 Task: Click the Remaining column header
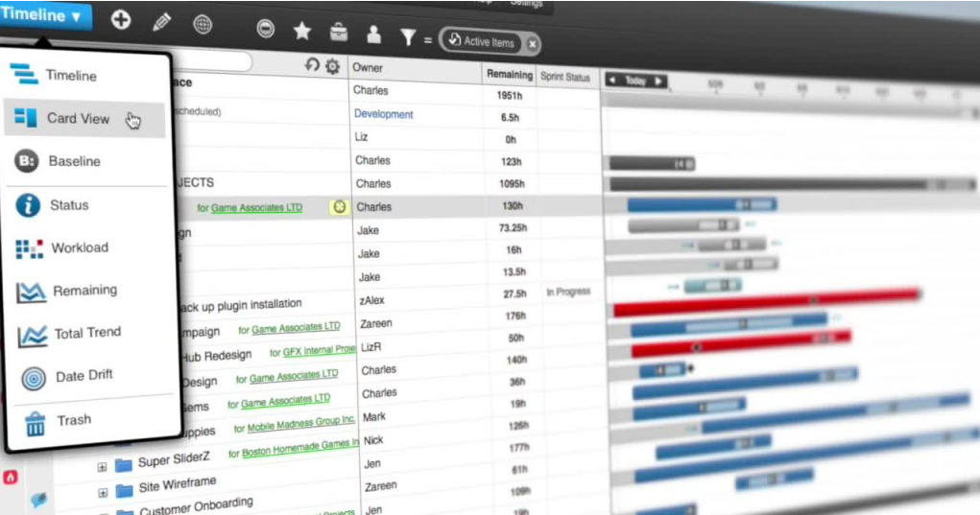[509, 74]
